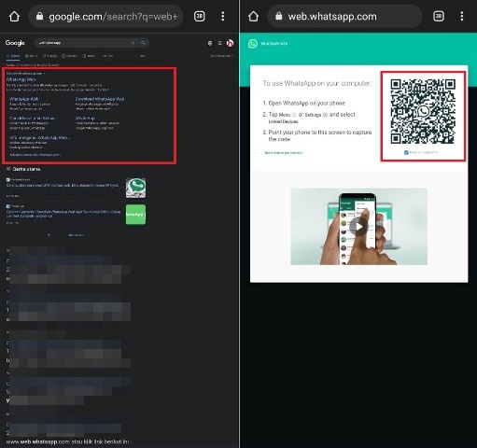Open second Berita utama news headline
Screen dimensions: 477x448
coord(63,214)
